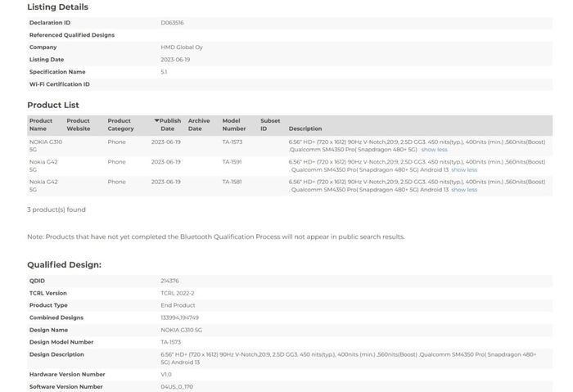Click the sort arrow next to Publish Date
The width and height of the screenshot is (573, 392).
156,120
